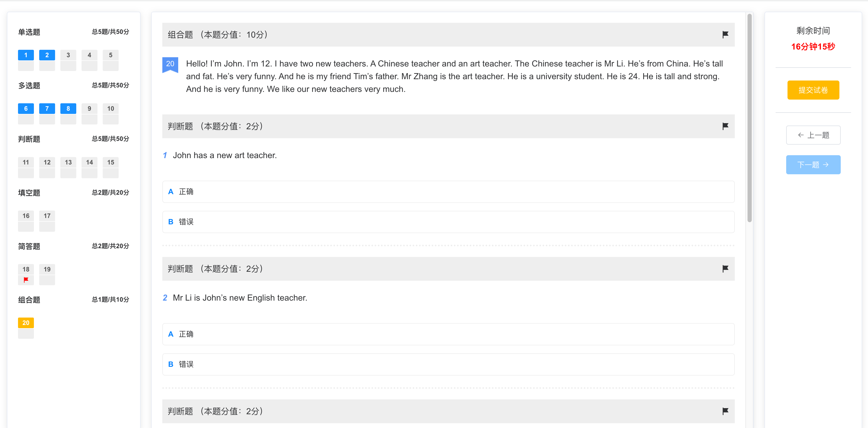Click the question panel vertical scrollbar

pos(749,118)
